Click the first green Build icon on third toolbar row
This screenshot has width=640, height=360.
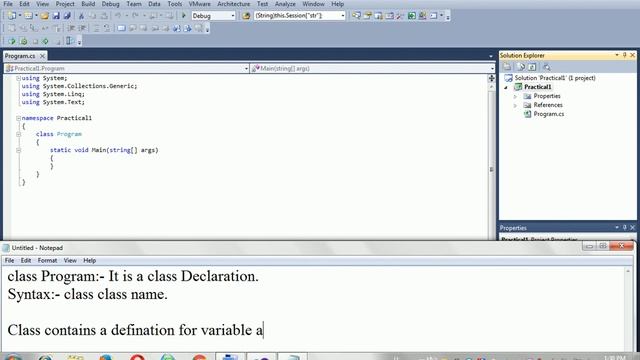[x=11, y=41]
